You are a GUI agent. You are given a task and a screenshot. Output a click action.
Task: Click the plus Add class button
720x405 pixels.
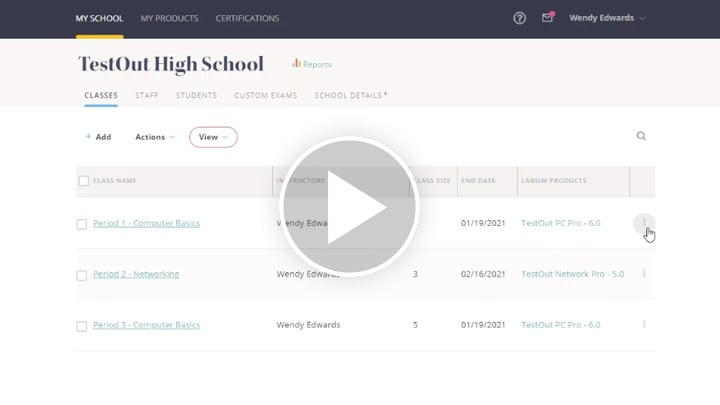click(98, 137)
